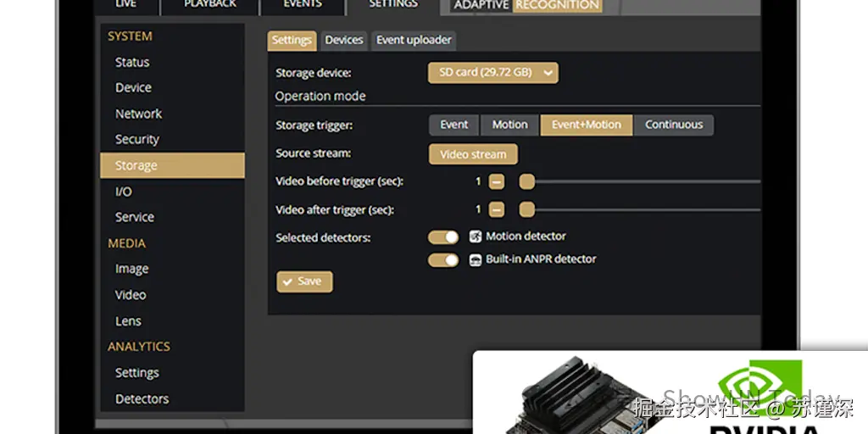Open Security in the sidebar
868x434 pixels.
click(x=136, y=139)
